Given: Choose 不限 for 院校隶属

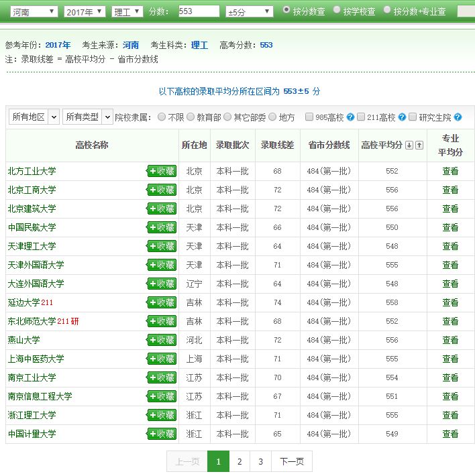Looking at the screenshot, I should (x=162, y=117).
